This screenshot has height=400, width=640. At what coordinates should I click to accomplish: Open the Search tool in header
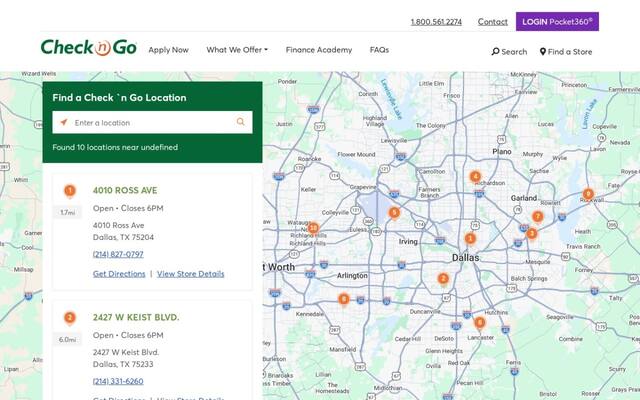point(509,52)
